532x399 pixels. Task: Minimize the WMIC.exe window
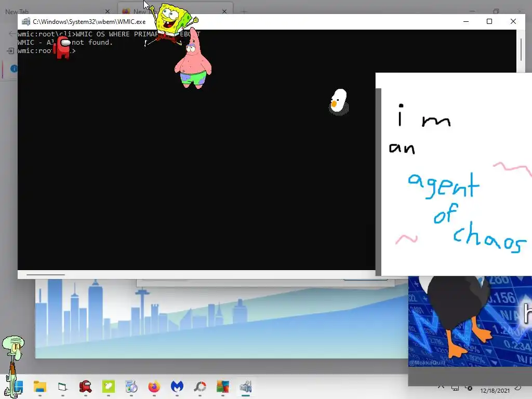(x=466, y=21)
